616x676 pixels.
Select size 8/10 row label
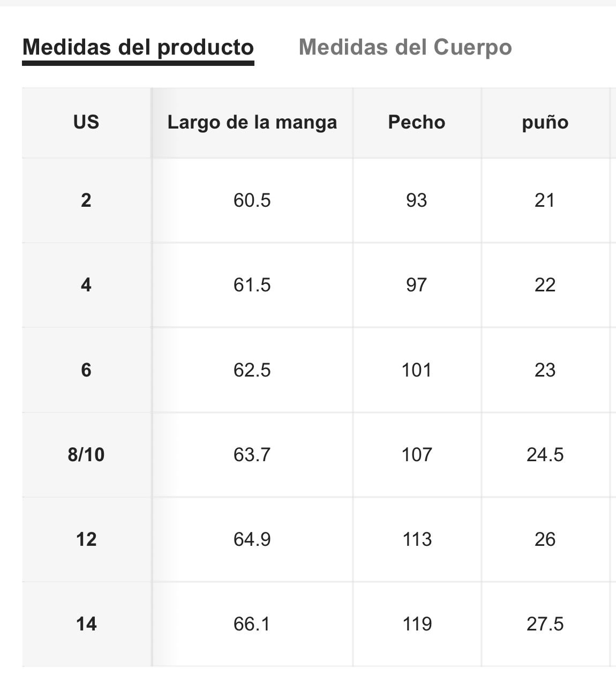click(x=86, y=455)
